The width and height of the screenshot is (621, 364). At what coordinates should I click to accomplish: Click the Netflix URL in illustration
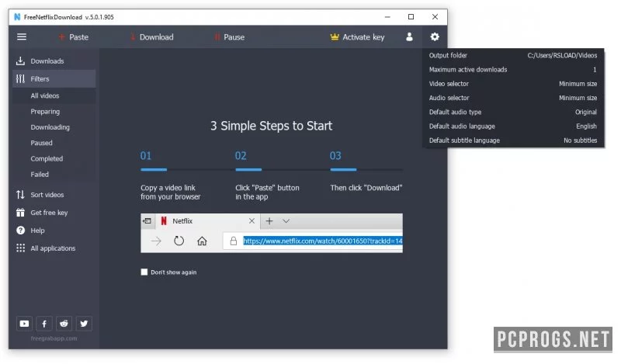point(322,241)
